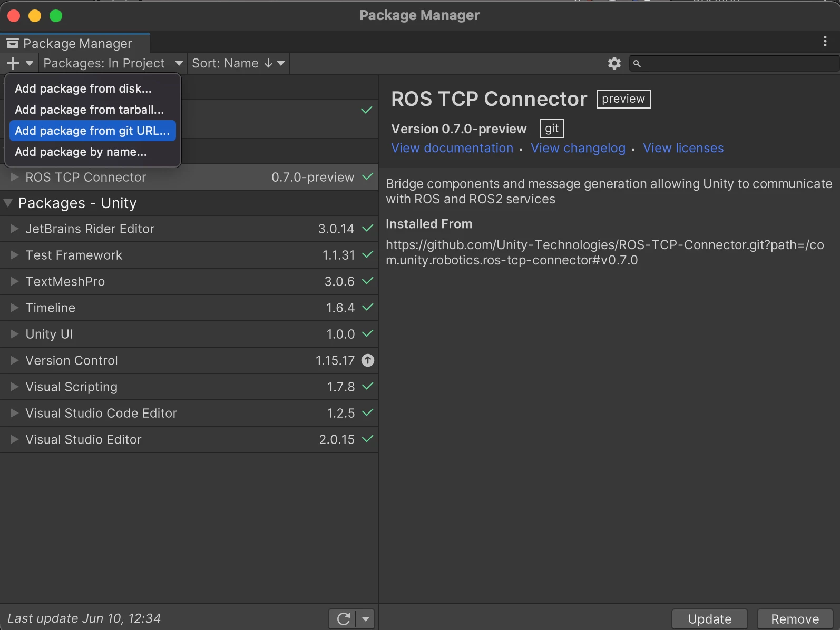Screen dimensions: 840x630
Task: Click the Package Manager window title
Action: 419,15
